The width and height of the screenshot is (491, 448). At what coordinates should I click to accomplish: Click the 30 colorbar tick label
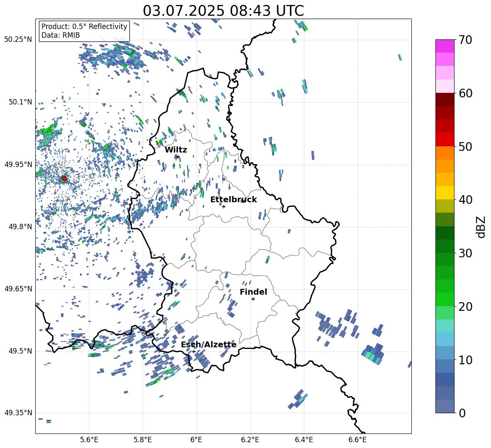[x=465, y=253]
